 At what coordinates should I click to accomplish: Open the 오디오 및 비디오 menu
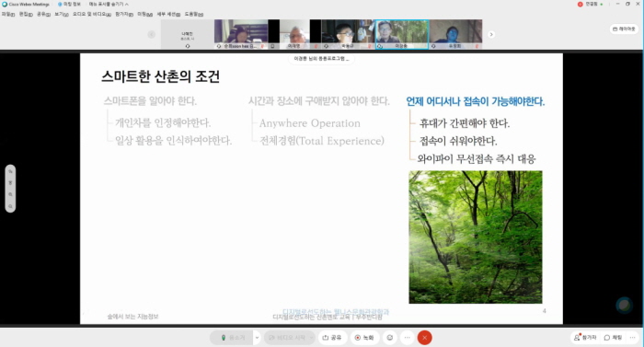point(92,14)
